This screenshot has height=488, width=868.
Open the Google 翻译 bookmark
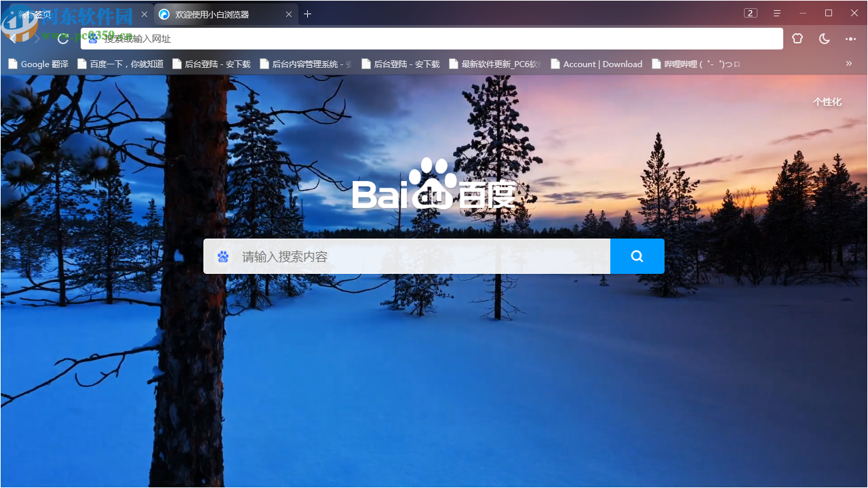pyautogui.click(x=39, y=64)
